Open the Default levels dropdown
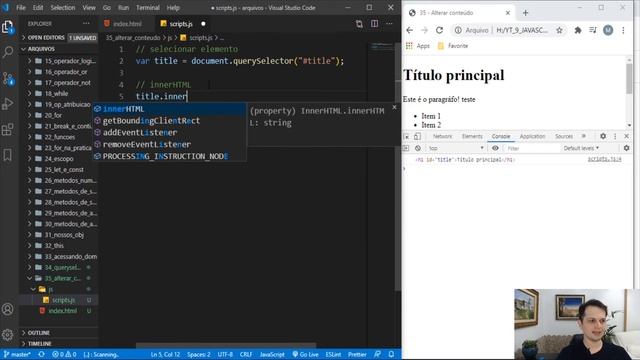Viewport: 640px width, 360px height. pos(581,148)
